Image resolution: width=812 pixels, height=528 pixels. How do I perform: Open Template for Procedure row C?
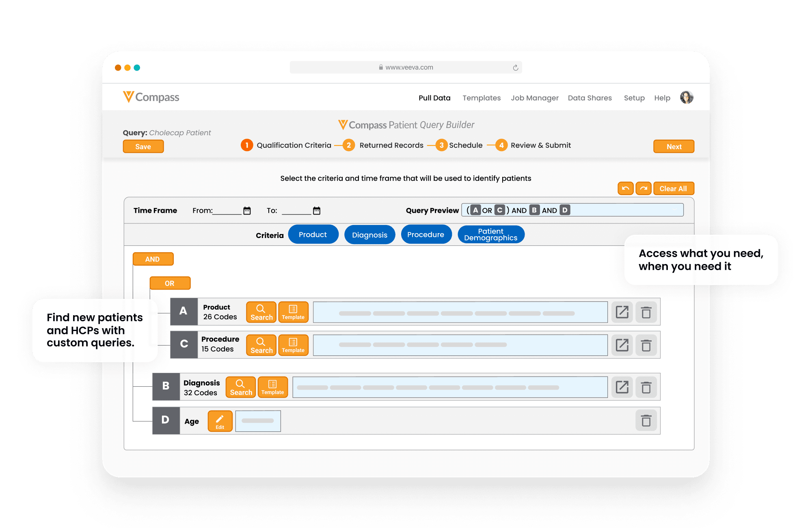[x=293, y=345]
